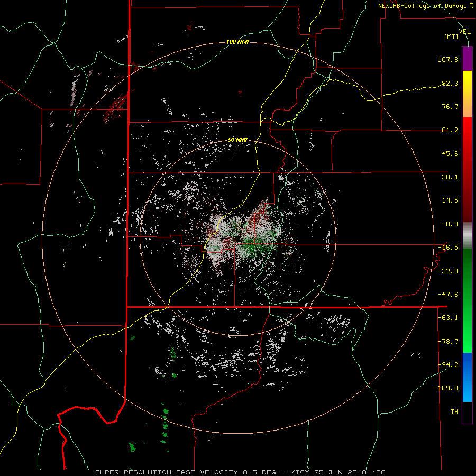Click the NEXLAB-College of DuPage label
476x476 pixels.
[422, 6]
